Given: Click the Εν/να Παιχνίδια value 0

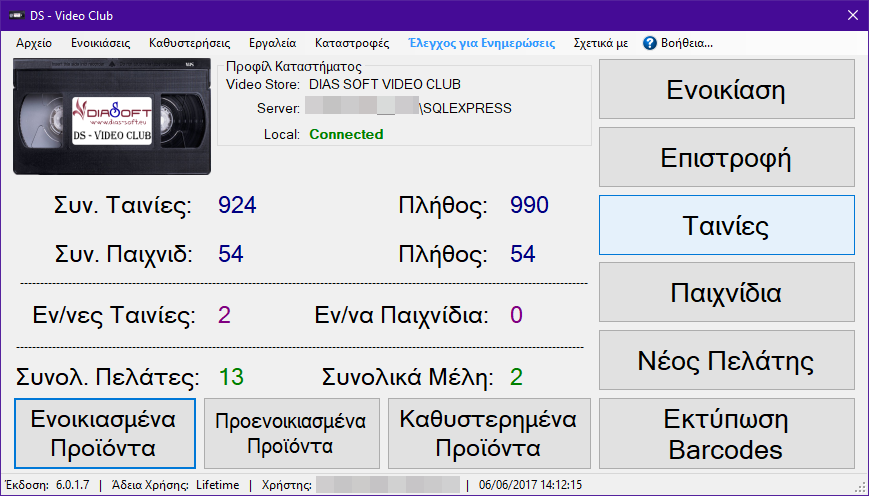Looking at the screenshot, I should point(516,315).
